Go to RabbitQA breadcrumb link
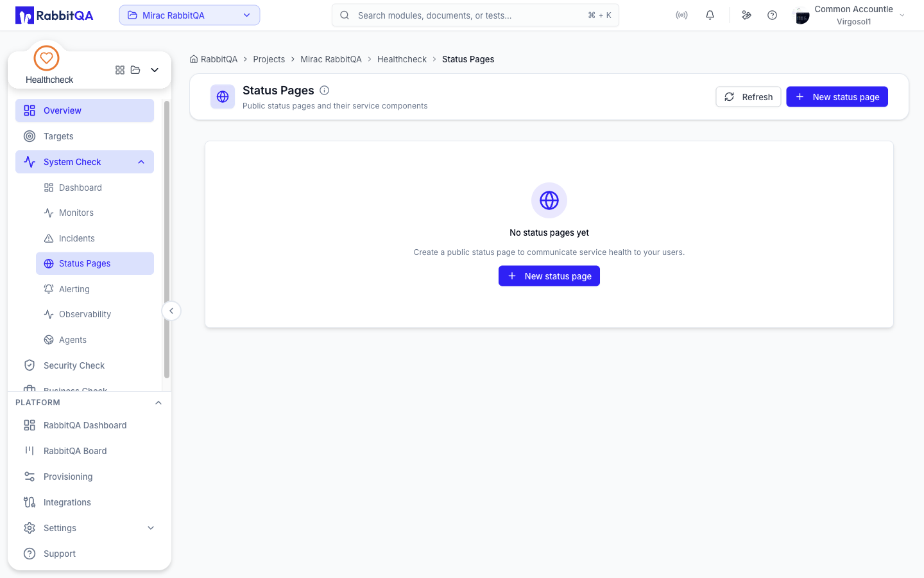This screenshot has width=924, height=578. click(219, 59)
